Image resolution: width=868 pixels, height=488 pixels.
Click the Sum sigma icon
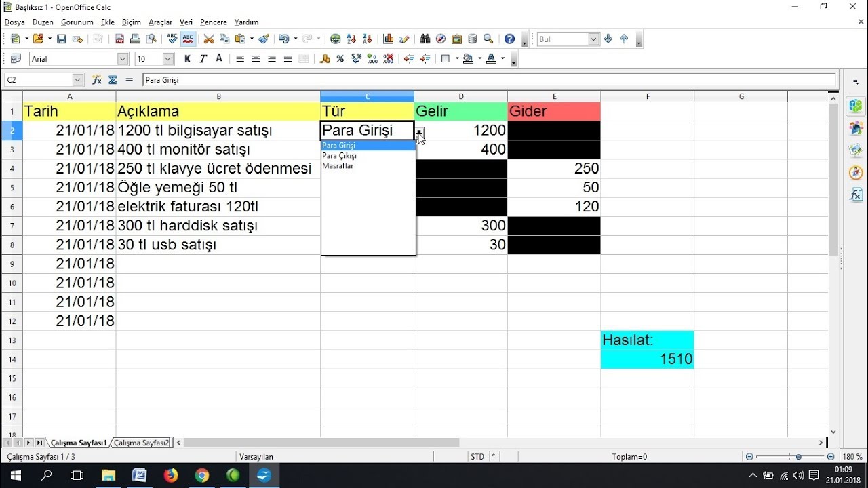113,79
